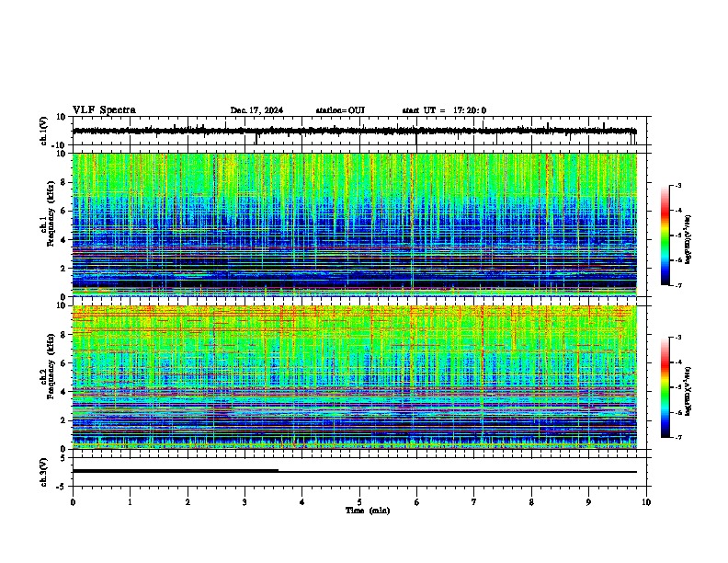This screenshot has height=563, width=728.
Task: Click the "VLF Spectra" plot title
Action: [x=104, y=110]
